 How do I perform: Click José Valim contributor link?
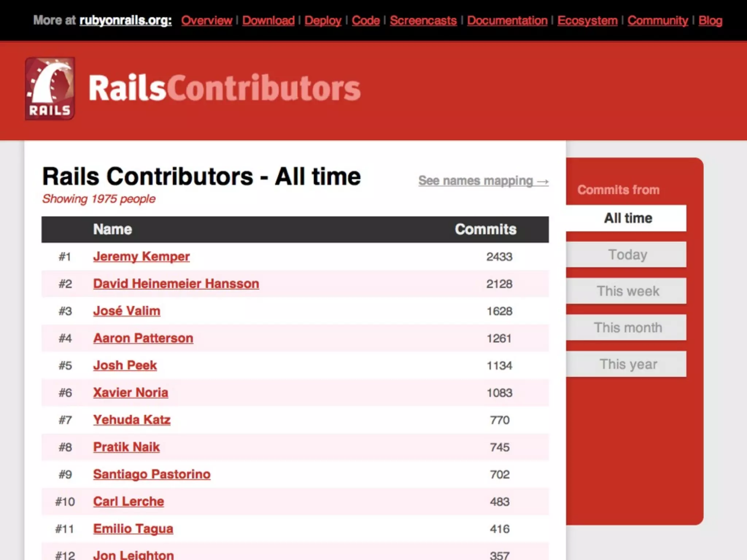coord(127,311)
